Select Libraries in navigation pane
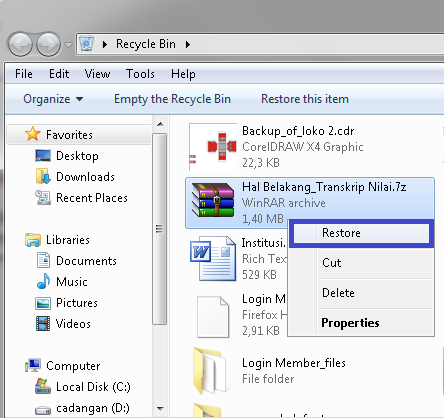Image resolution: width=444 pixels, height=418 pixels. 68,240
